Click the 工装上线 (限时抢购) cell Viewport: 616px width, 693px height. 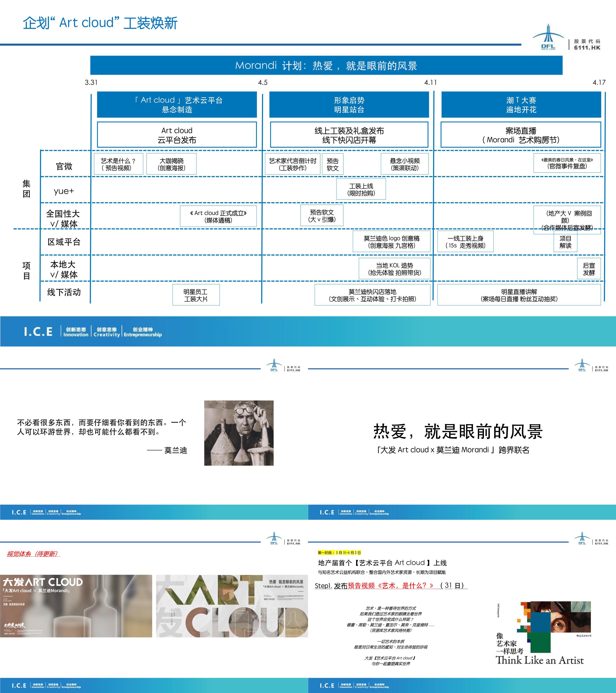(361, 189)
